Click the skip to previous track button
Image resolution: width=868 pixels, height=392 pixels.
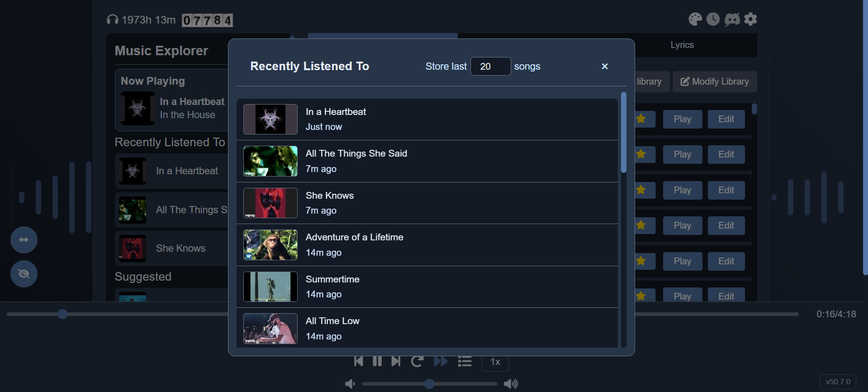pos(359,361)
